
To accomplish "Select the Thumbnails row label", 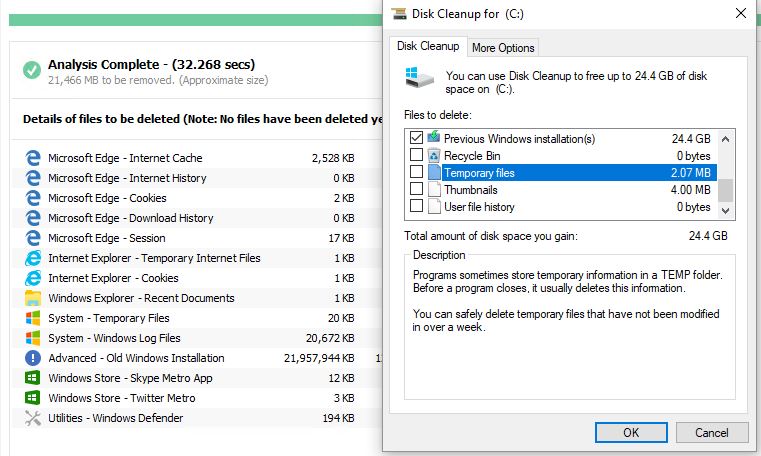I will click(x=470, y=190).
